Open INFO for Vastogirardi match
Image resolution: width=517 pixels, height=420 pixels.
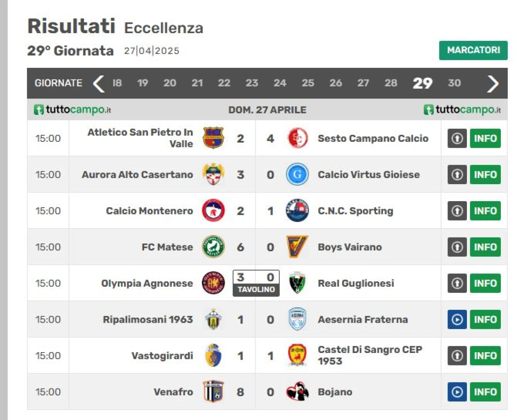(485, 356)
